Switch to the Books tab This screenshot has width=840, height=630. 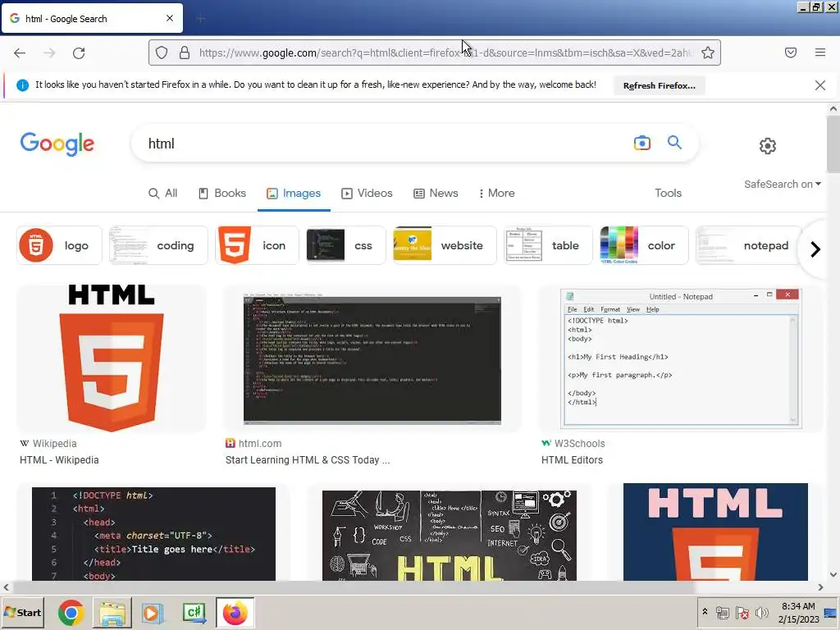click(222, 193)
